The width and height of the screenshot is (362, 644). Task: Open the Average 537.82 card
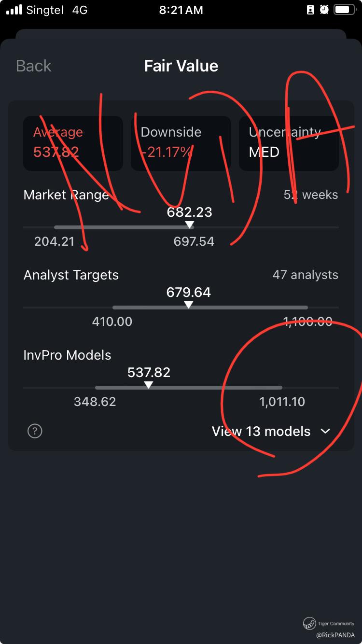(73, 143)
